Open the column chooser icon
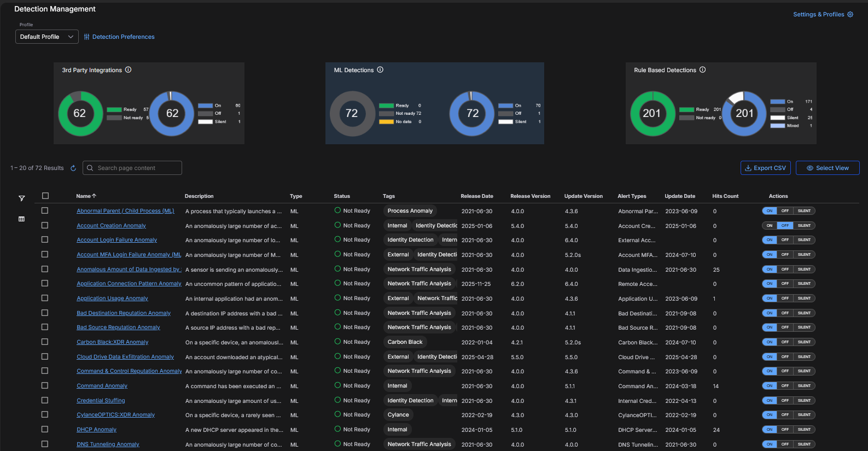Screen dimensions: 868x451 (x=21, y=219)
